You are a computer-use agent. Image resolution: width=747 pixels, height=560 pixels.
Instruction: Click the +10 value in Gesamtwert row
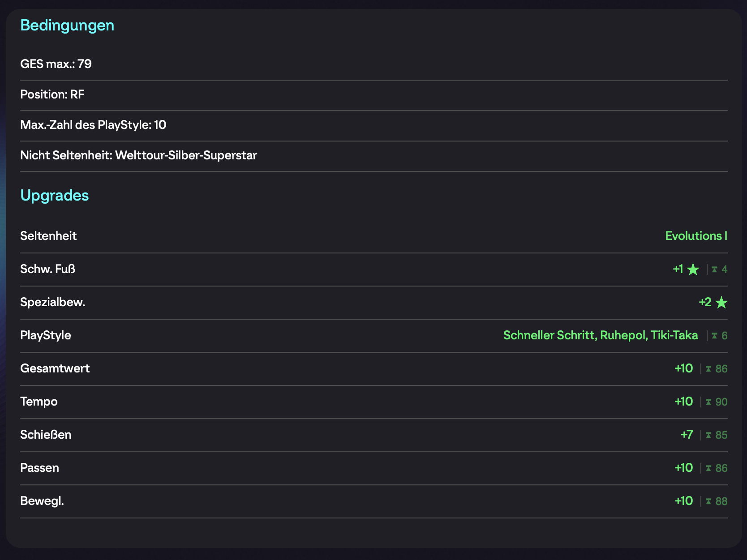click(x=683, y=368)
